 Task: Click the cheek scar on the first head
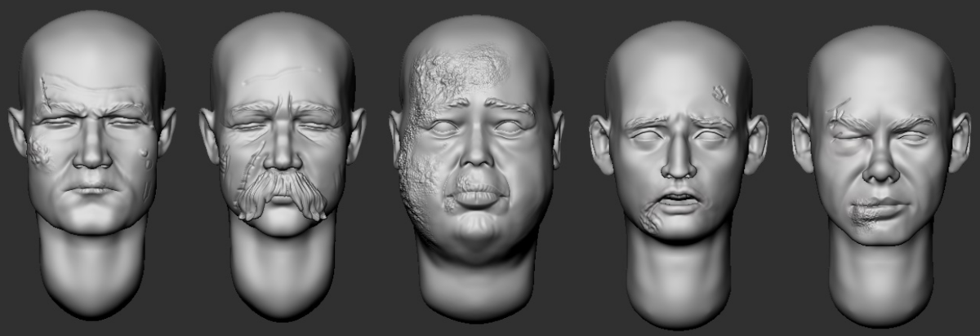click(38, 153)
